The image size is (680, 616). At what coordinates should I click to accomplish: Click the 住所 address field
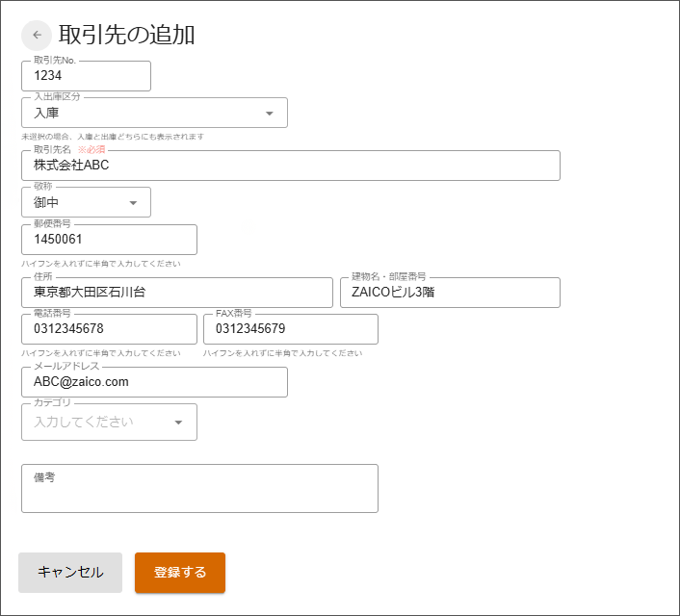[177, 293]
